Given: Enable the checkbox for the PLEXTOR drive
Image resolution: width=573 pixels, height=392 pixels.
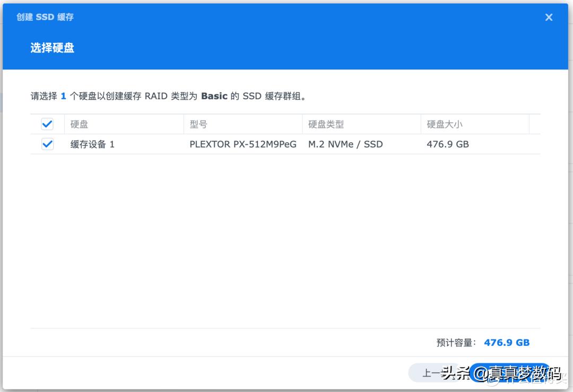Looking at the screenshot, I should click(x=47, y=144).
